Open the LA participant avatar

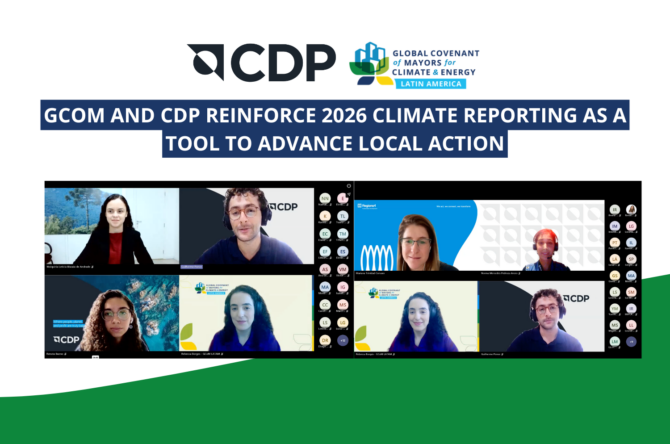(x=614, y=259)
